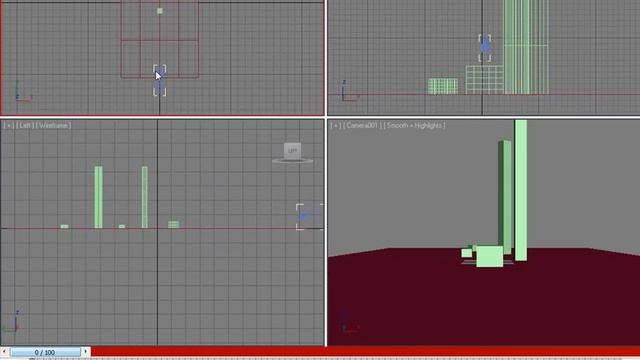Step the time slider forward with the right arrow
The image size is (640, 360).
coord(85,351)
